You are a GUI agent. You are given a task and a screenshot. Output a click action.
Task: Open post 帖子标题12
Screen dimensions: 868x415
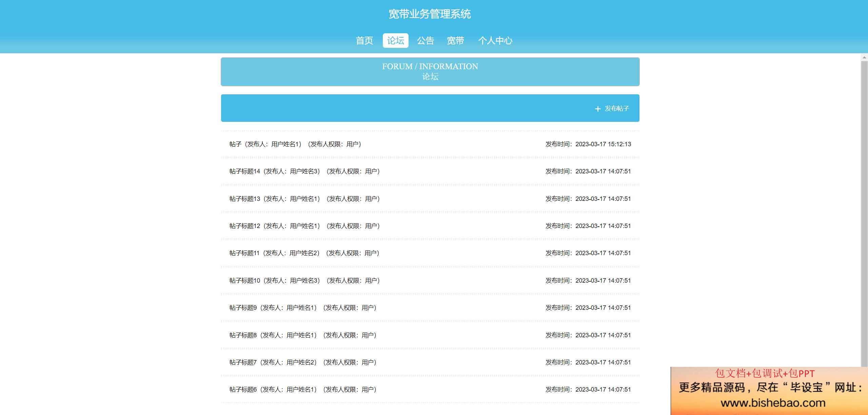tap(304, 226)
